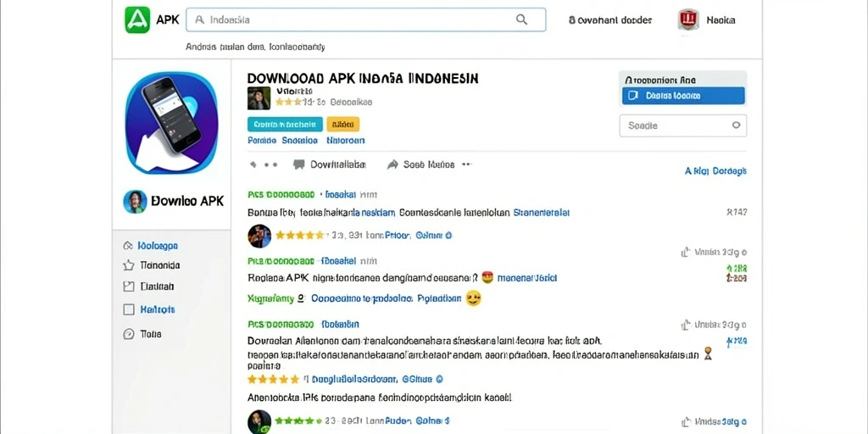Open the blue 'Haltots' sidebar item
This screenshot has width=868, height=434.
tap(157, 309)
